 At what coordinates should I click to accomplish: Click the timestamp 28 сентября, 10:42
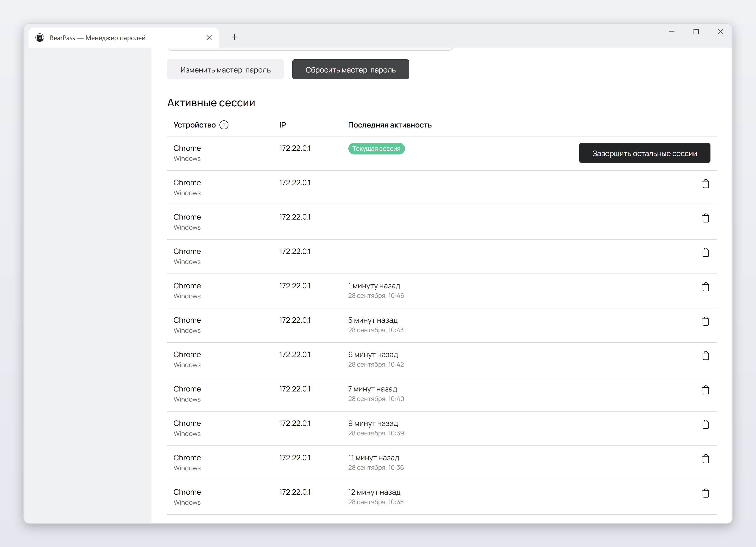pyautogui.click(x=376, y=364)
